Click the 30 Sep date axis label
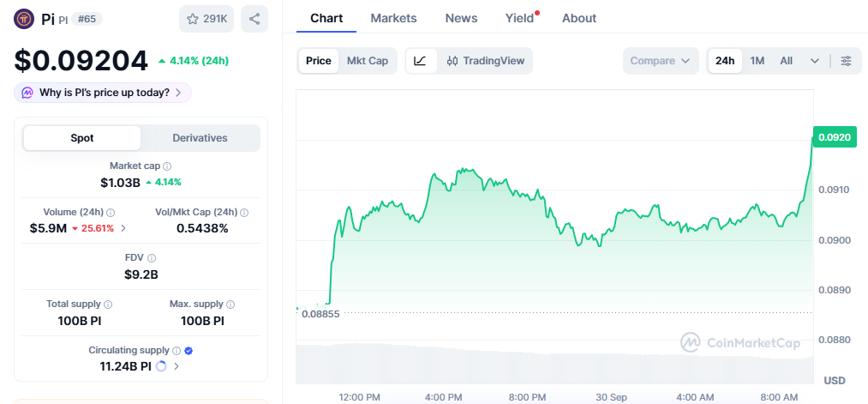The width and height of the screenshot is (868, 404). [x=611, y=397]
